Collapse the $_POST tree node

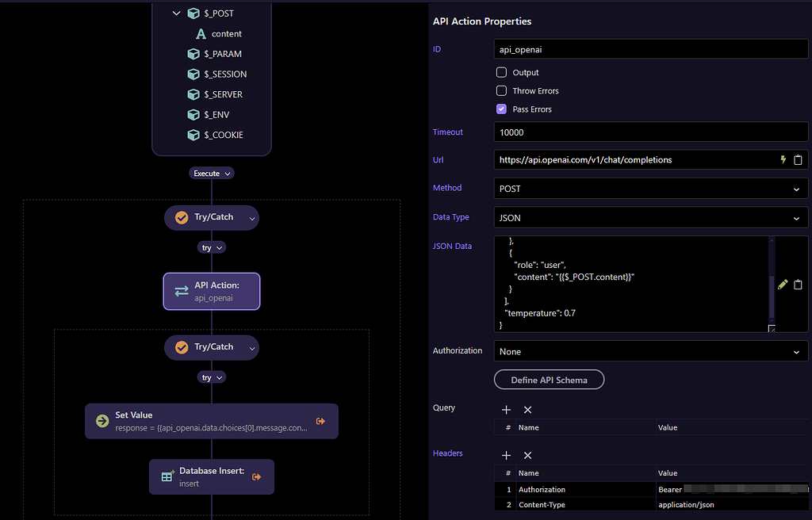click(177, 13)
